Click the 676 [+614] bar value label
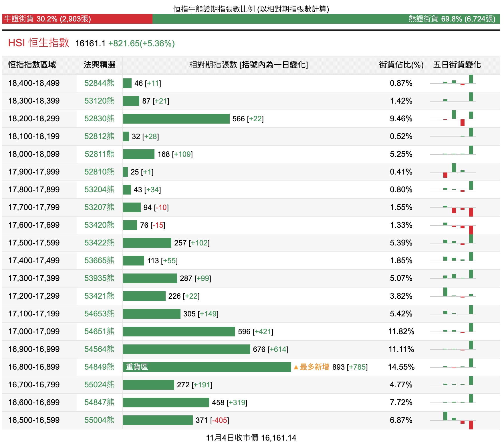This screenshot has height=444, width=504. 271,349
